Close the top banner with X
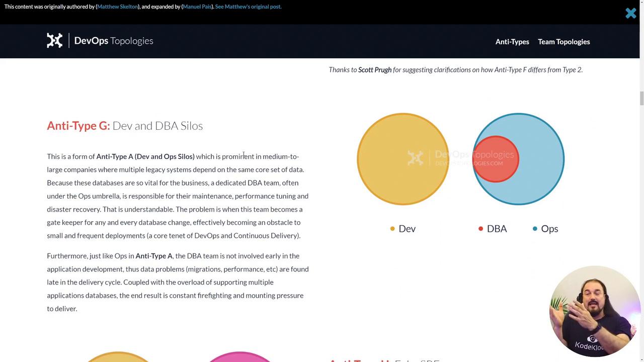The height and width of the screenshot is (362, 644). [630, 14]
